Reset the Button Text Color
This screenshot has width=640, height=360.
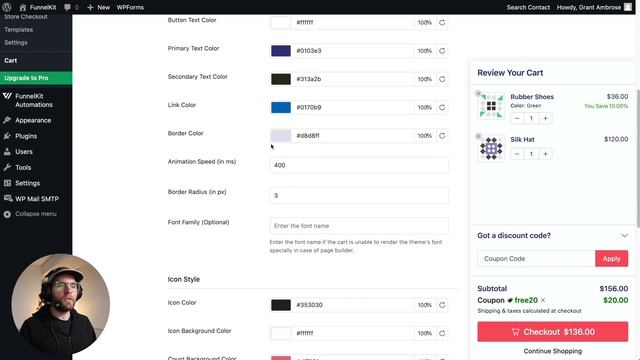tap(442, 22)
